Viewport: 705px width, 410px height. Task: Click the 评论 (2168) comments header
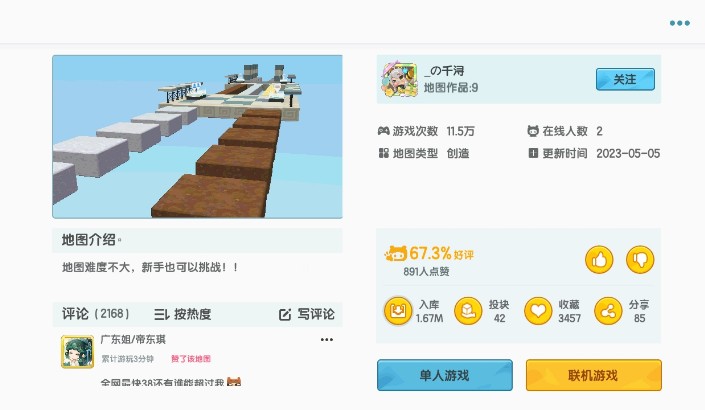pyautogui.click(x=95, y=314)
